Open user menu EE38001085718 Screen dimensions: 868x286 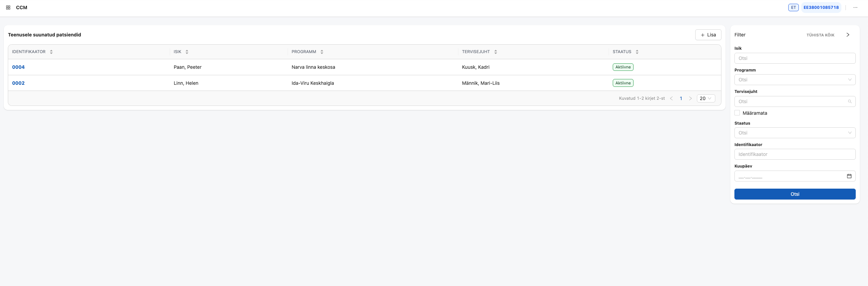point(821,7)
